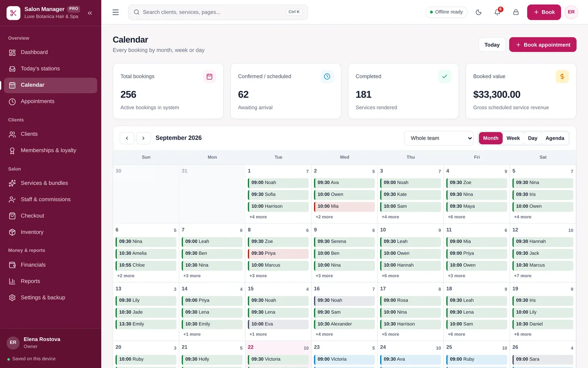Viewport: 588px width, 368px height.
Task: Expand +6 more on September 4
Action: 457,217
